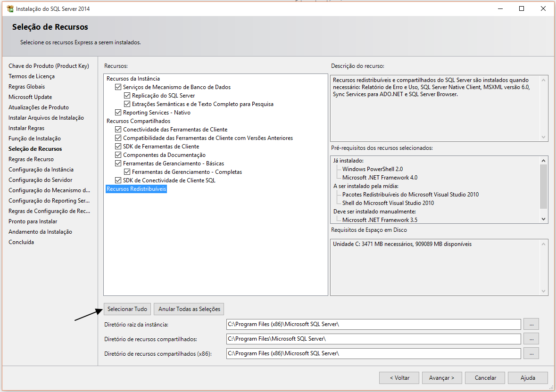Open Chave do Produto (Product Key) step

click(x=49, y=66)
